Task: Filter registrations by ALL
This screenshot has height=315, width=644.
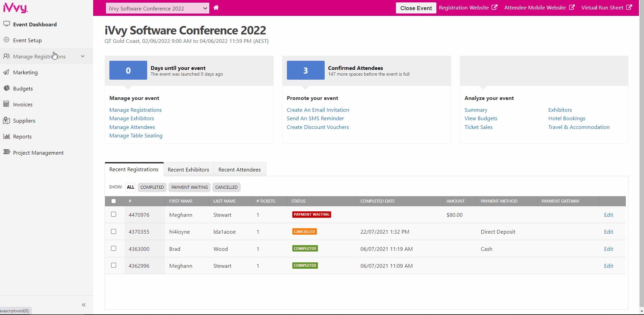Action: pyautogui.click(x=131, y=187)
